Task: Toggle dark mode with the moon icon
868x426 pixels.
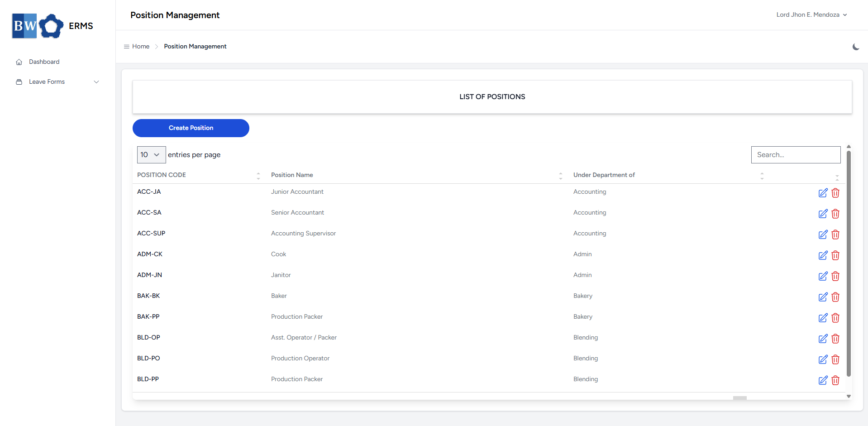Action: pos(856,47)
